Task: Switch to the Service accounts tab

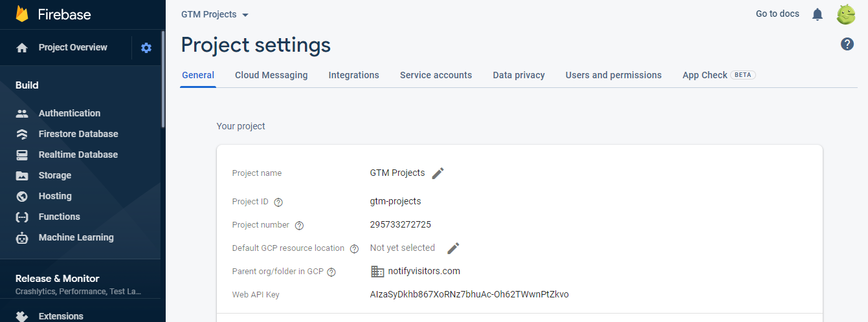Action: coord(436,75)
